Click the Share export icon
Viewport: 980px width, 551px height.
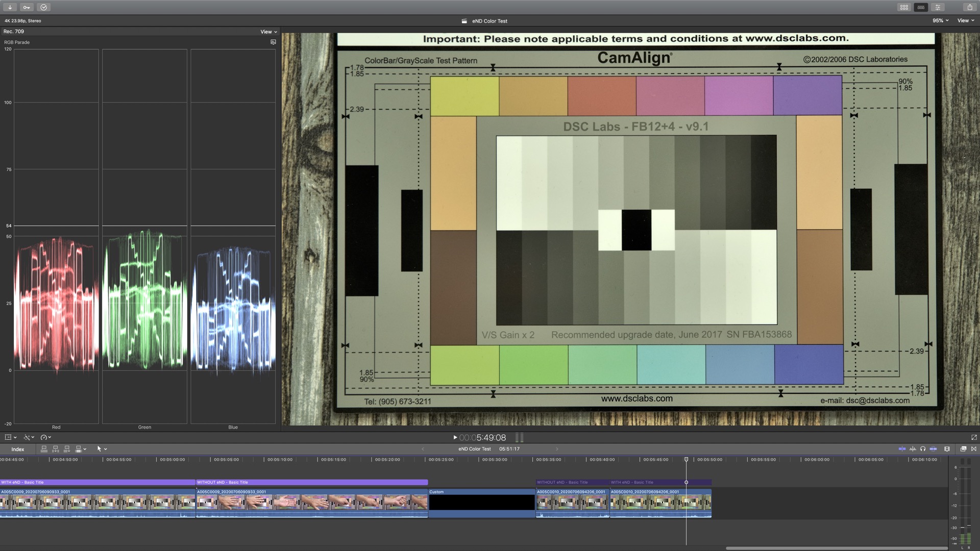(x=969, y=7)
